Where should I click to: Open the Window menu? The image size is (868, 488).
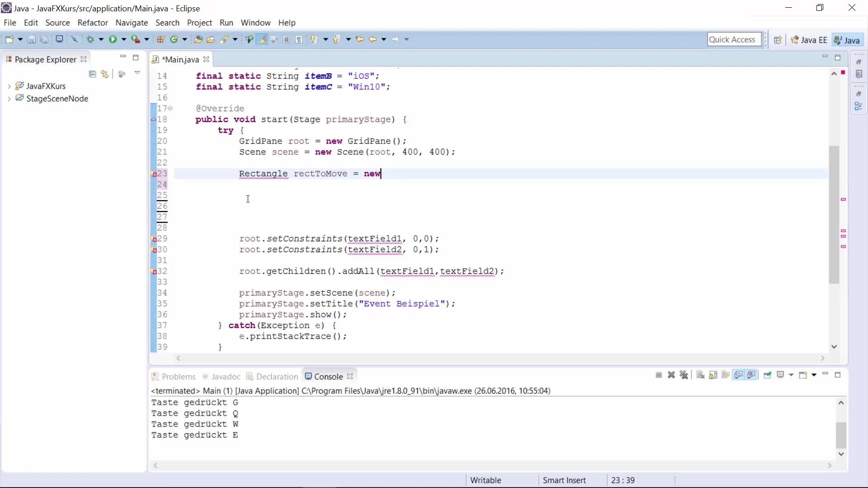tap(255, 23)
